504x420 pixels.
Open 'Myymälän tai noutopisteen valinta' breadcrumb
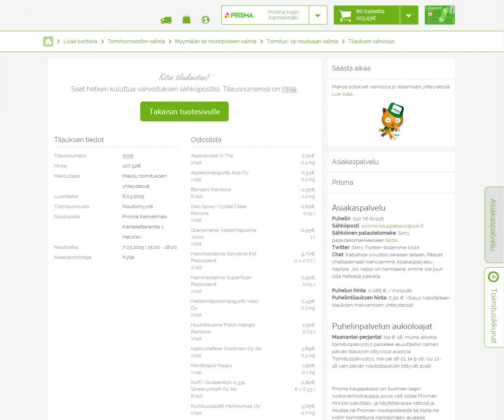click(x=216, y=41)
